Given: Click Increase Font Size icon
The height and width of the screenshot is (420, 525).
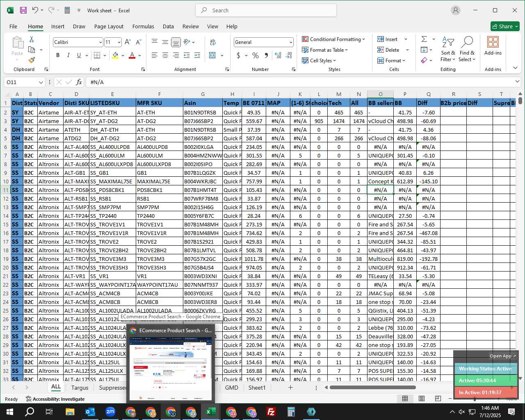Looking at the screenshot, I should pos(128,42).
